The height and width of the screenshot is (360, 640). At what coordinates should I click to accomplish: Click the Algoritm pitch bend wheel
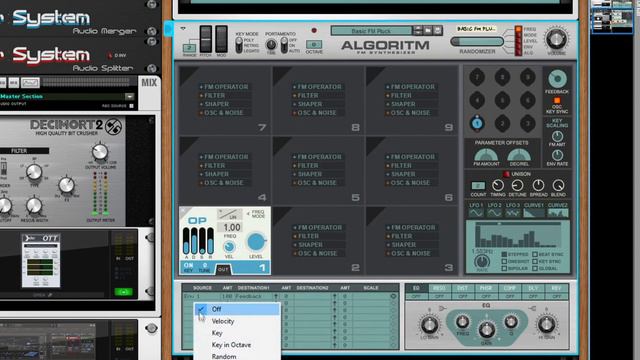coord(206,38)
